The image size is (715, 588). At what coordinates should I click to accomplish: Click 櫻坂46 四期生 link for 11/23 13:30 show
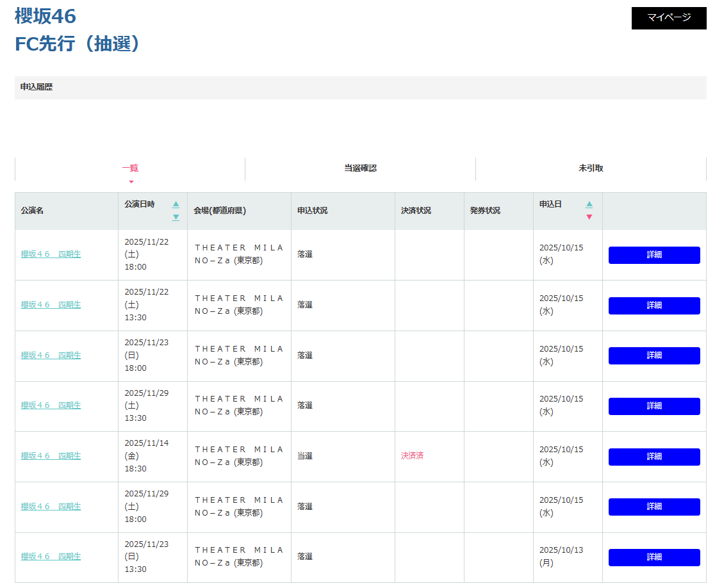(x=51, y=557)
